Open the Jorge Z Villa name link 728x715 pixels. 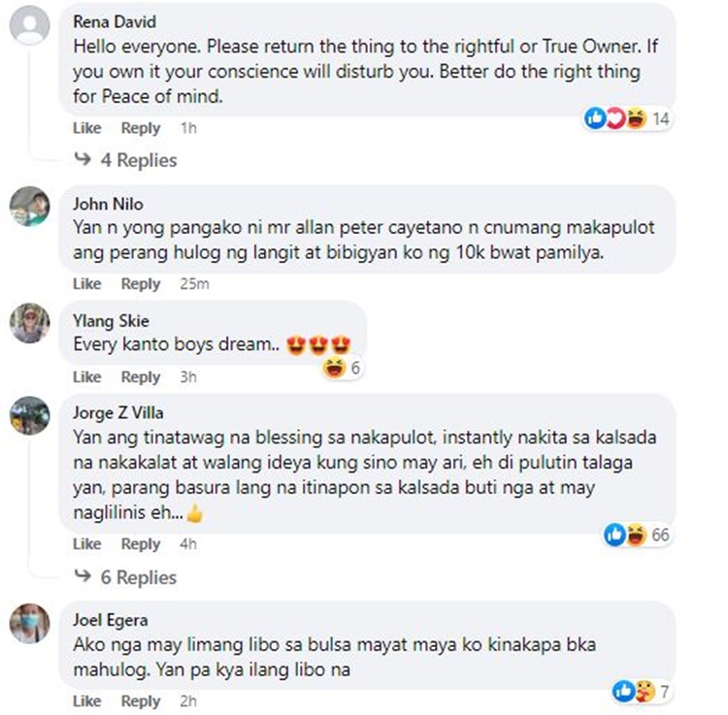[117, 412]
